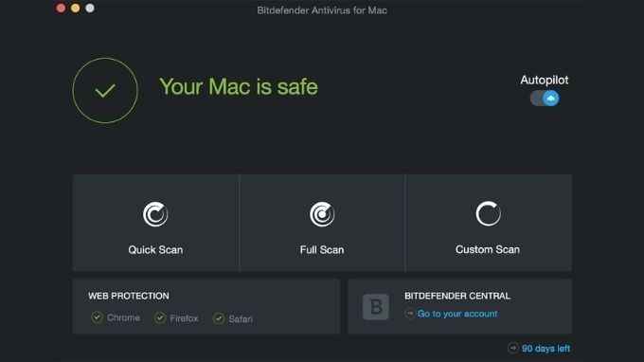Click the Safari protection checkmark icon

point(219,318)
